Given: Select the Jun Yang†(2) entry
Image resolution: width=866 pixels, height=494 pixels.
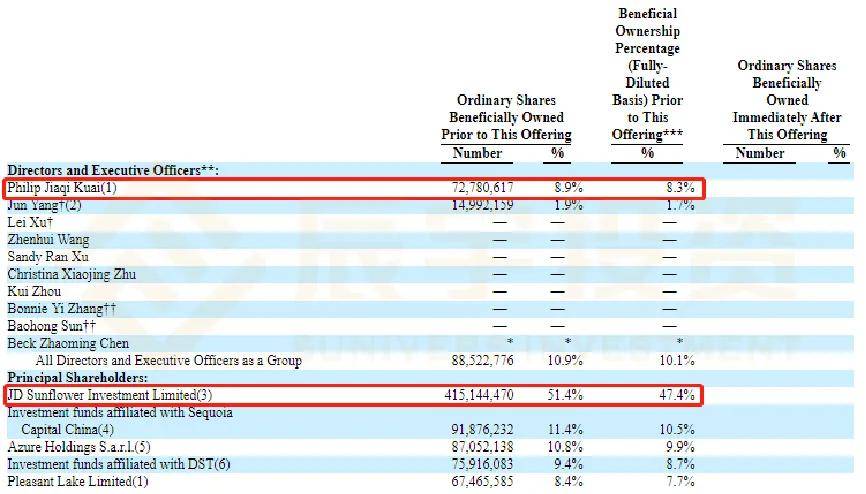Looking at the screenshot, I should (x=44, y=206).
